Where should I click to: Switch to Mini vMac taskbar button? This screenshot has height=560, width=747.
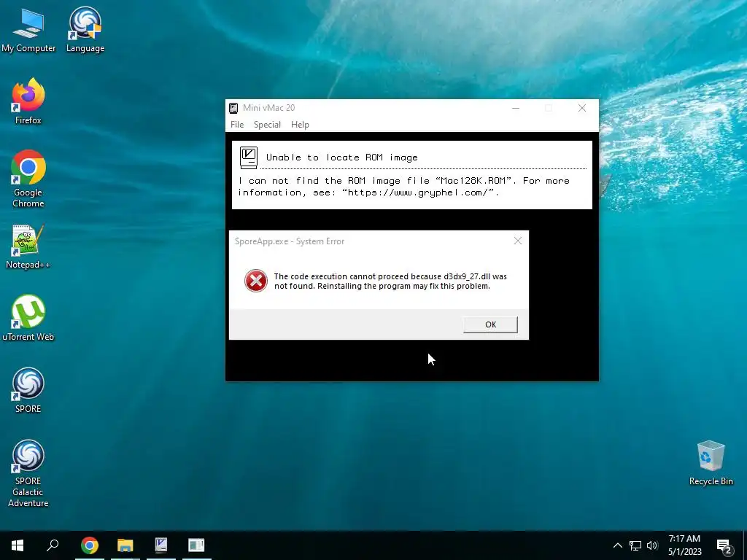coord(161,545)
